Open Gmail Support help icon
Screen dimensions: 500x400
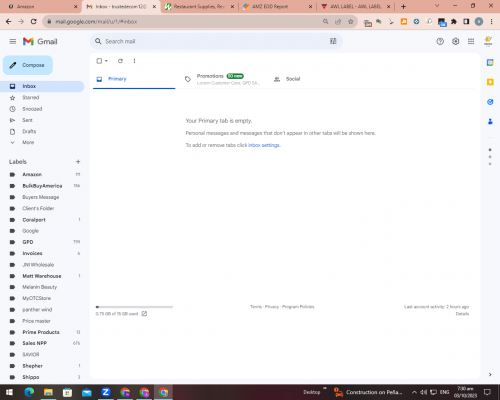coord(440,41)
